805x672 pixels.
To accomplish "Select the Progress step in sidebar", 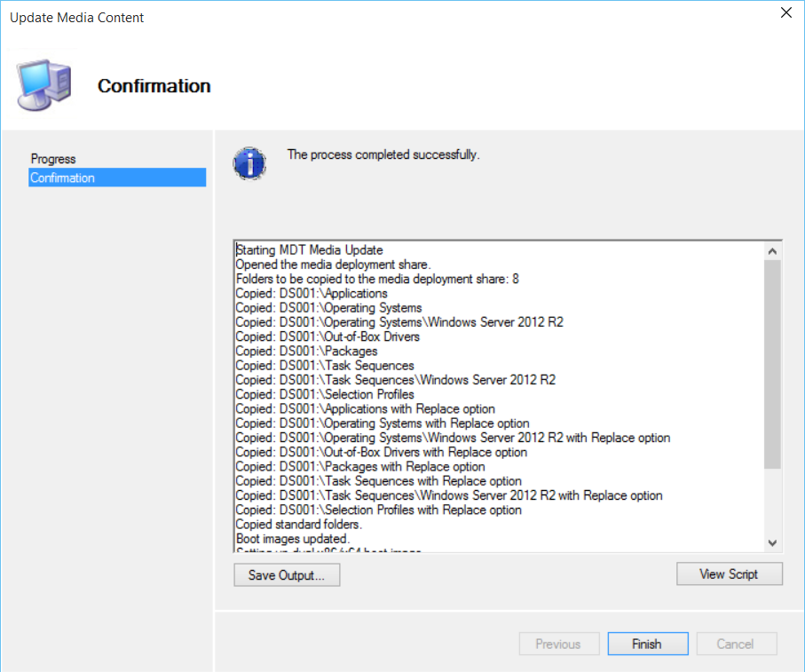I will click(x=53, y=159).
